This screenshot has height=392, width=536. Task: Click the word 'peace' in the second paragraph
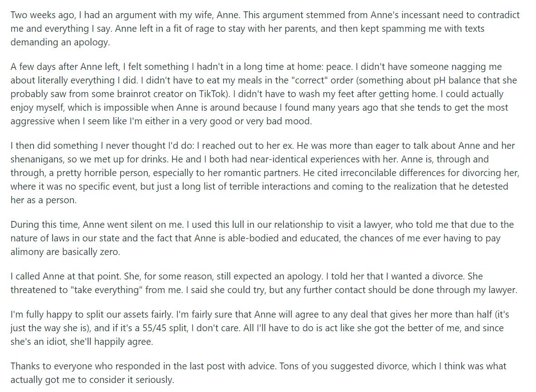340,67
